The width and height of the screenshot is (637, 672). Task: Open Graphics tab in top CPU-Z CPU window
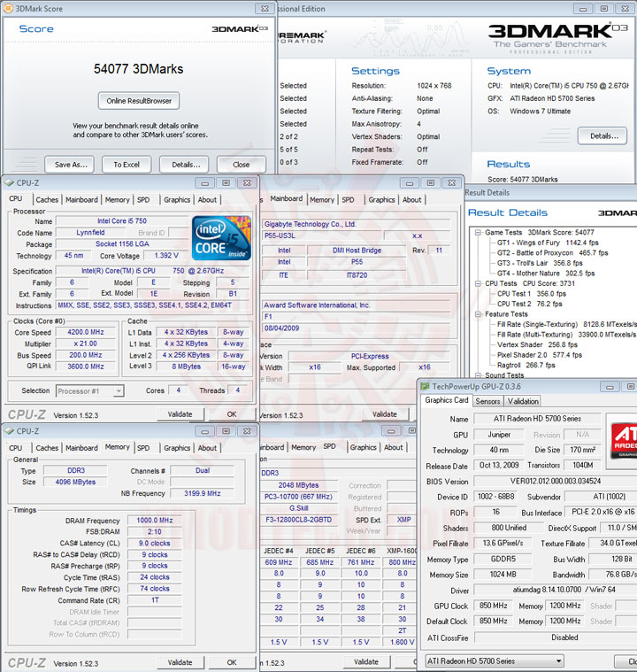177,200
